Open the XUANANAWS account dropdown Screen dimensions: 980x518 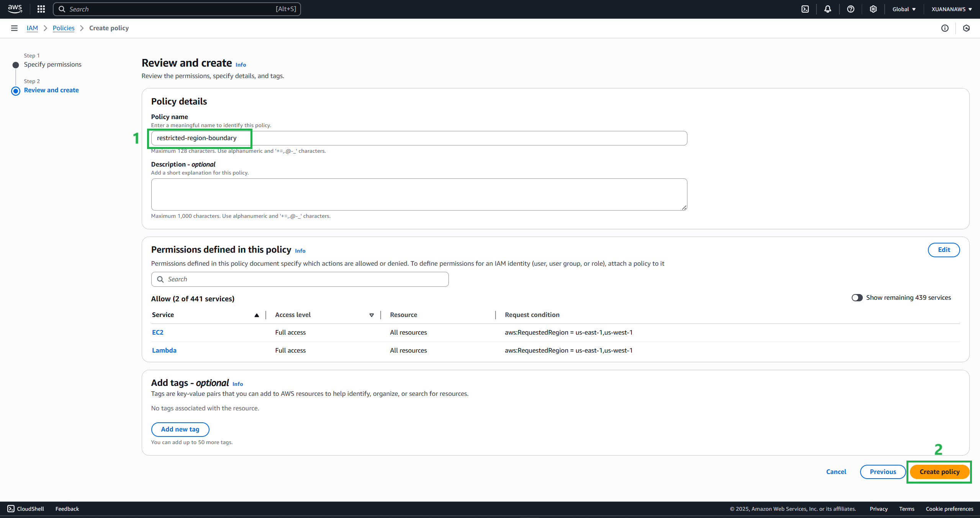[951, 9]
